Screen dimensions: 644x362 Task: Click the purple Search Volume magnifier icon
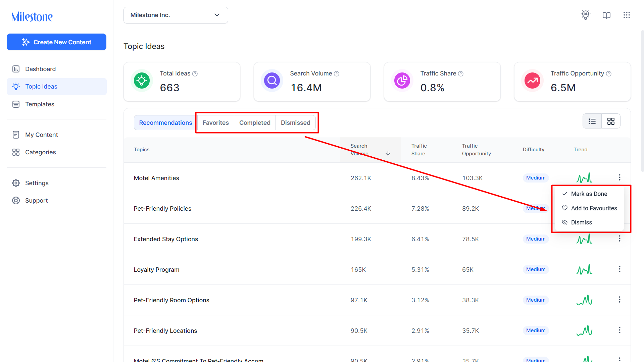[x=272, y=81]
